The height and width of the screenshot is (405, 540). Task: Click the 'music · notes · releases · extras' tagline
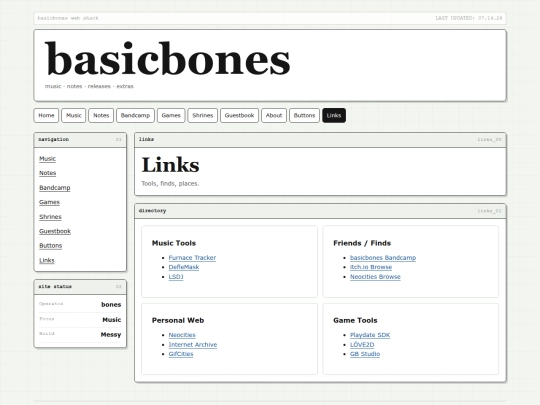[x=89, y=86]
